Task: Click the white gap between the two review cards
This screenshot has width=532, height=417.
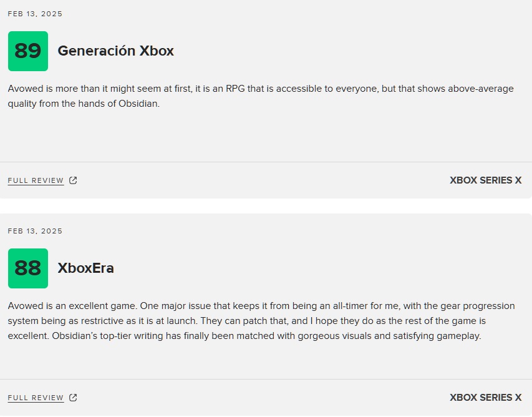Action: click(x=266, y=206)
